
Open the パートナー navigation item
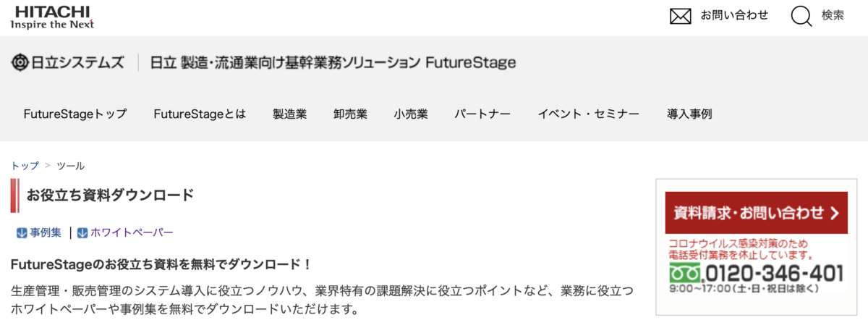482,114
